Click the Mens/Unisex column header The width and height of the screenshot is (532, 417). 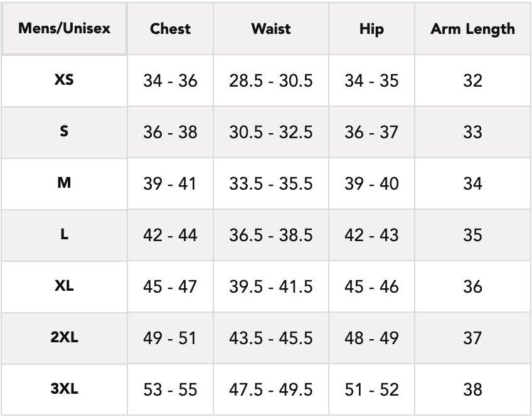point(65,29)
